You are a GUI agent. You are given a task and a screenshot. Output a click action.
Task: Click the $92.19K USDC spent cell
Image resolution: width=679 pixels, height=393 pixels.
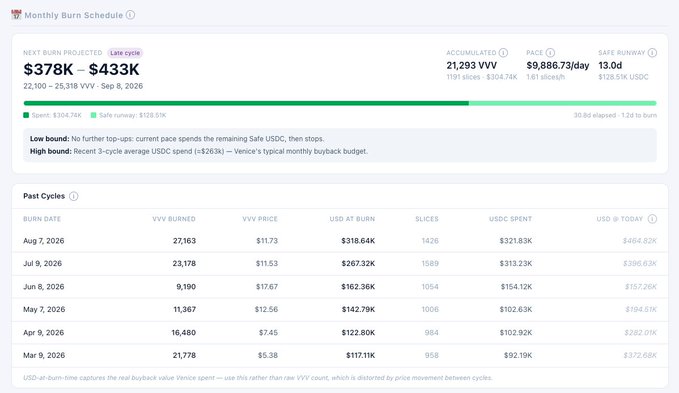point(518,355)
